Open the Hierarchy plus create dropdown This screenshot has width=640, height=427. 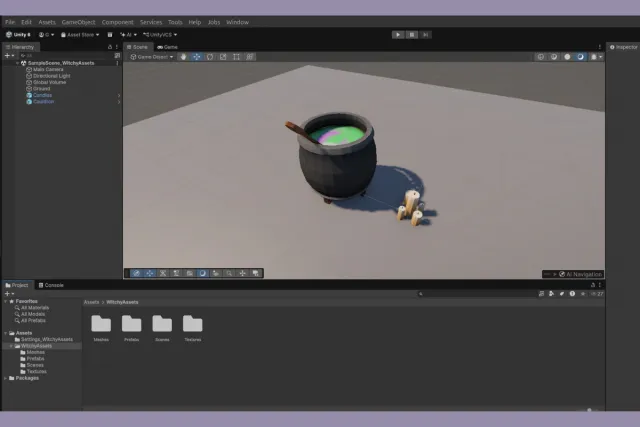(x=9, y=56)
